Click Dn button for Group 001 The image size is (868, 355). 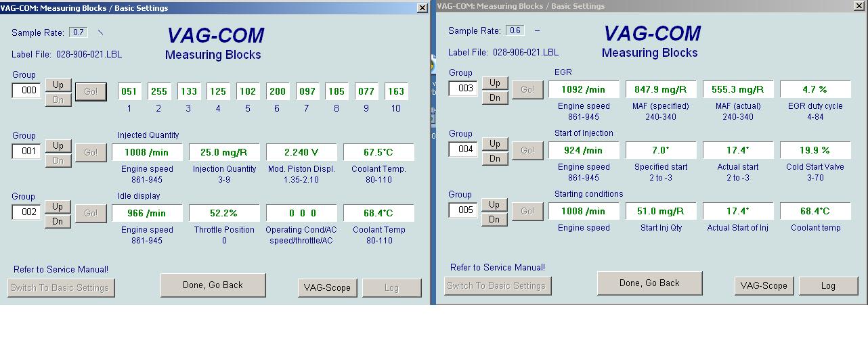click(58, 161)
